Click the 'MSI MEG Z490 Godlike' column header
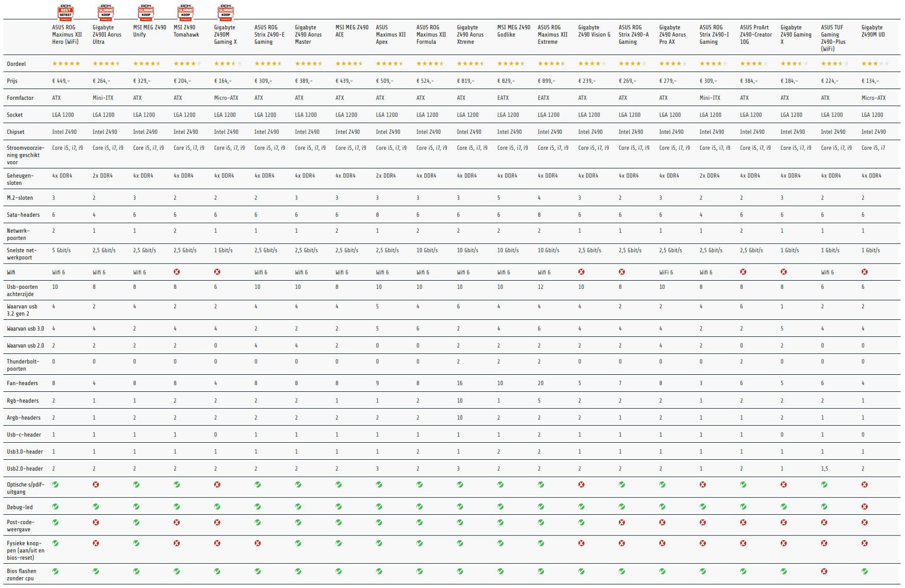This screenshot has width=905, height=588. pos(514,31)
